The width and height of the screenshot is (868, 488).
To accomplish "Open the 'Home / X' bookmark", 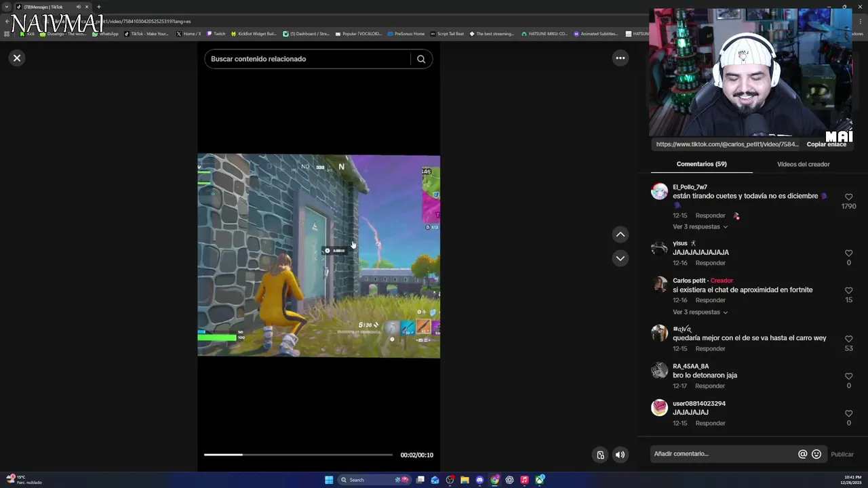I will [189, 34].
